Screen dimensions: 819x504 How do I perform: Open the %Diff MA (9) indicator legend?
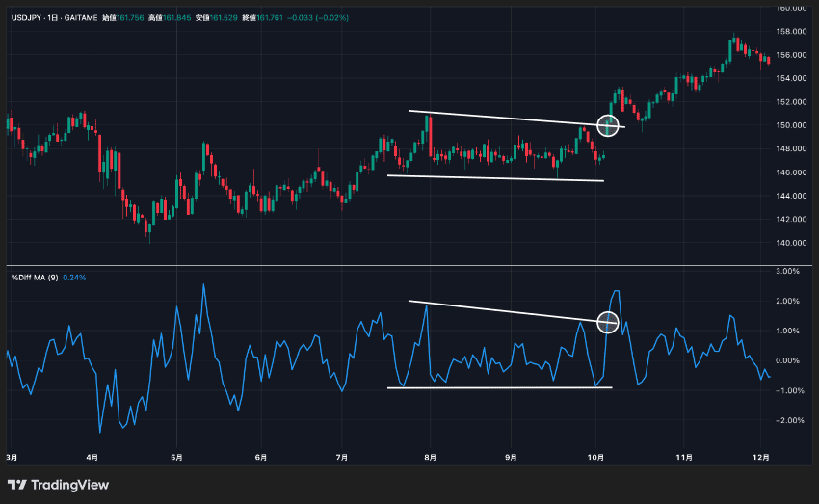point(35,278)
